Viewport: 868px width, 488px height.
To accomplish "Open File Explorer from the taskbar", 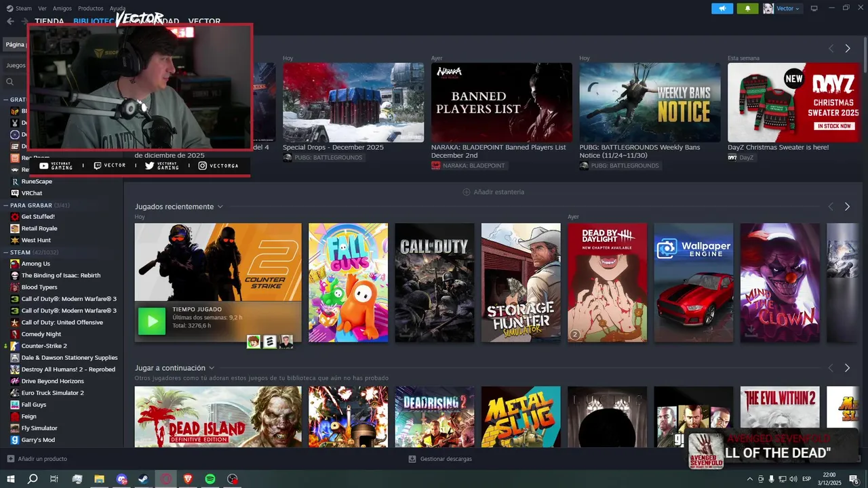I will (99, 479).
